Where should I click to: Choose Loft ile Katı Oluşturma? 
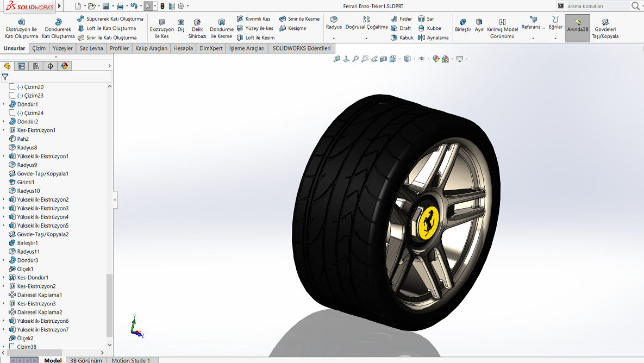tap(107, 28)
